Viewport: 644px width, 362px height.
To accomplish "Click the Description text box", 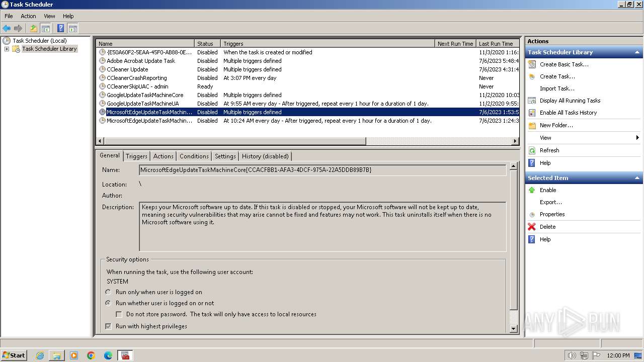I will point(323,227).
